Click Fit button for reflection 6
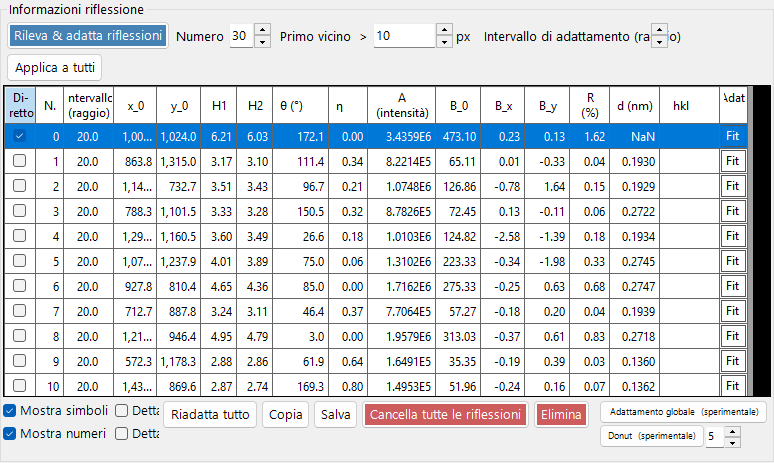The image size is (774, 463). (733, 286)
